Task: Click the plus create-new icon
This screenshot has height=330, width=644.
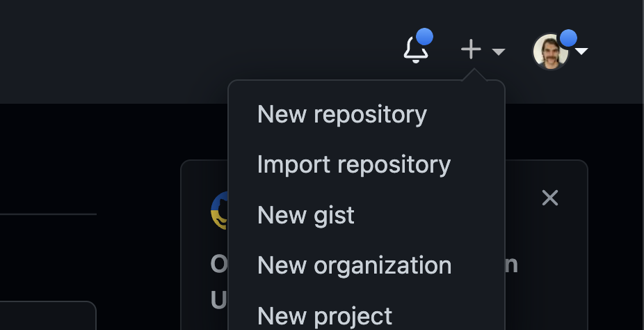Action: [471, 49]
